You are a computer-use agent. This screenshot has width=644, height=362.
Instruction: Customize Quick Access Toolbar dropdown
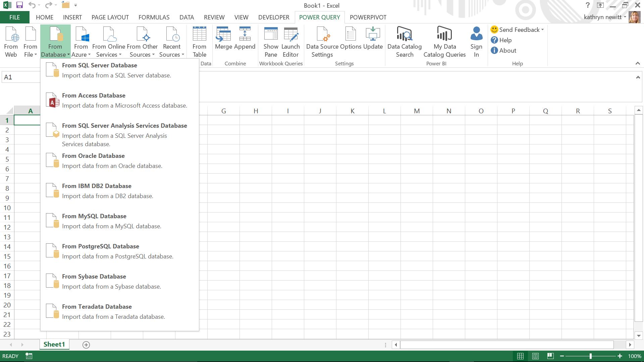point(76,5)
